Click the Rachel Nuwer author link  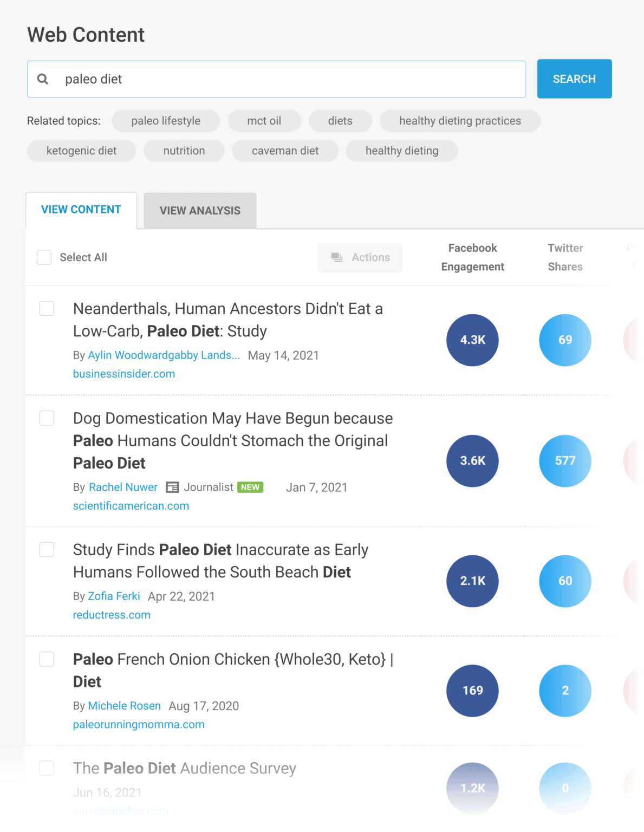click(x=123, y=487)
